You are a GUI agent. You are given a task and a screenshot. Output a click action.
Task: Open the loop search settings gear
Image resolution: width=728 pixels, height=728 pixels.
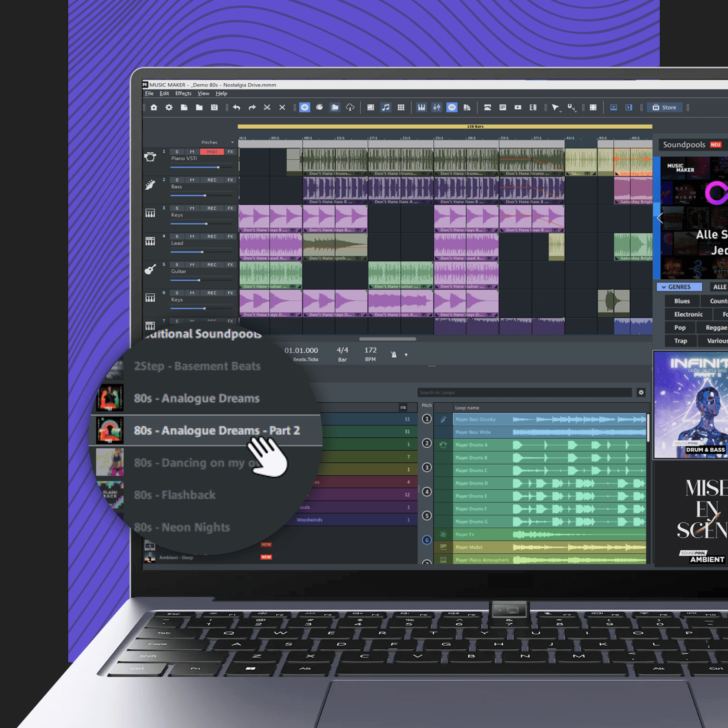tap(641, 392)
